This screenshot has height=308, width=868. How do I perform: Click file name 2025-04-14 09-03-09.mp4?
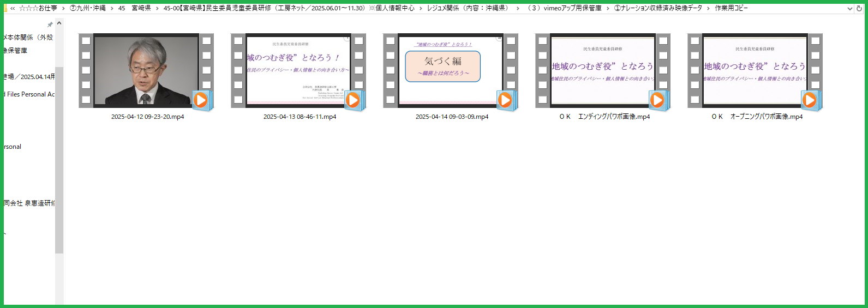(x=452, y=117)
